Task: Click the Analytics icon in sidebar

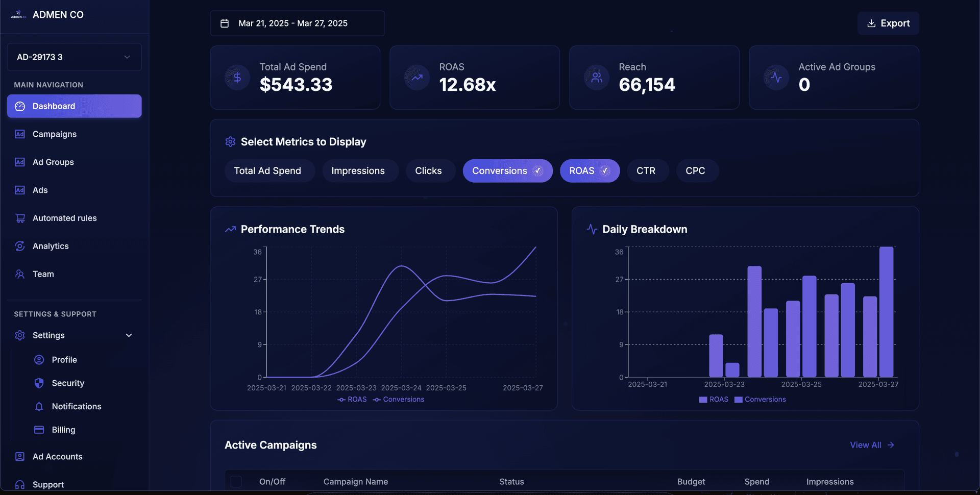Action: [x=19, y=245]
